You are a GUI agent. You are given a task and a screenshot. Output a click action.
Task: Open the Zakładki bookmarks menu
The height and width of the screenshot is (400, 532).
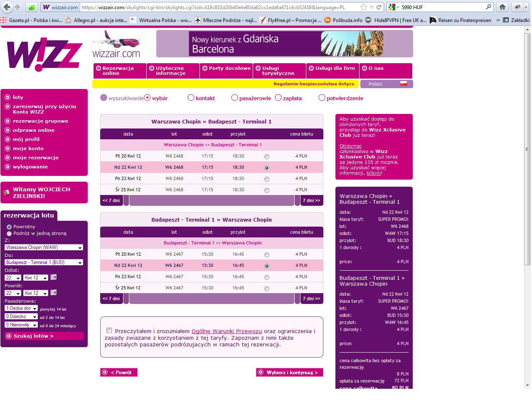tap(516, 20)
